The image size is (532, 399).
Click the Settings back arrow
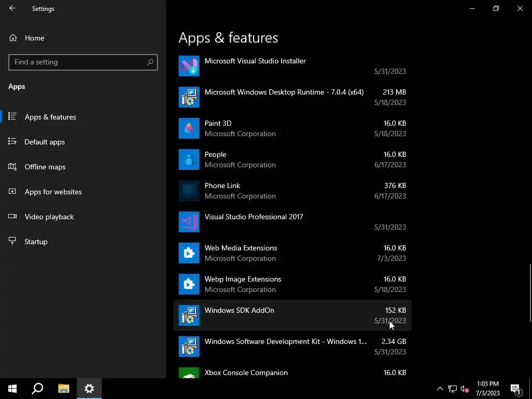[x=12, y=8]
